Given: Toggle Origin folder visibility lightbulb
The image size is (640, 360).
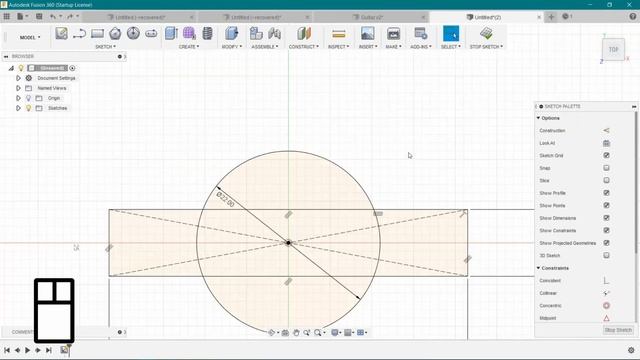Looking at the screenshot, I should pos(28,98).
